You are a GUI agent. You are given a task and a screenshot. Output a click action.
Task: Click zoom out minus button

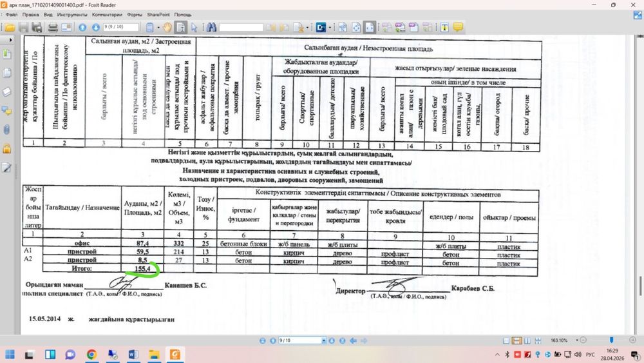[583, 340]
